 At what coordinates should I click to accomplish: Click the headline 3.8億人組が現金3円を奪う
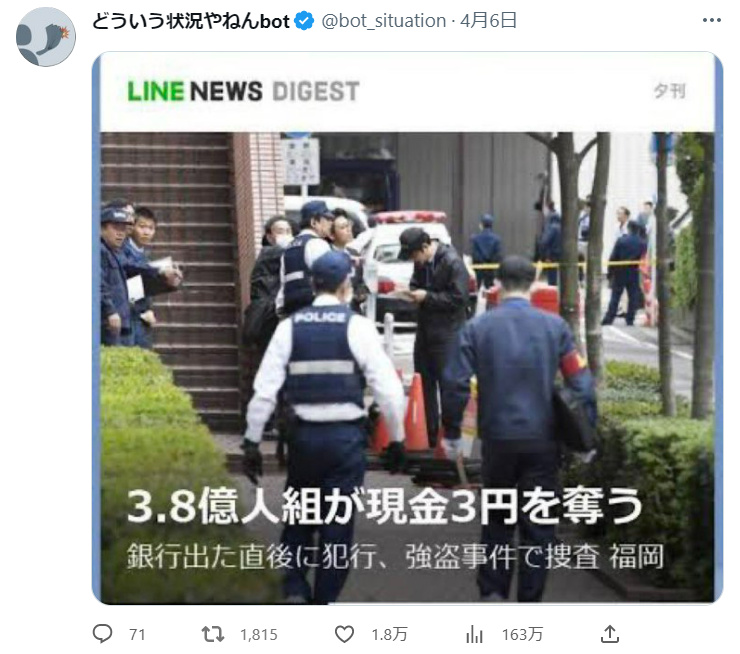click(x=384, y=506)
